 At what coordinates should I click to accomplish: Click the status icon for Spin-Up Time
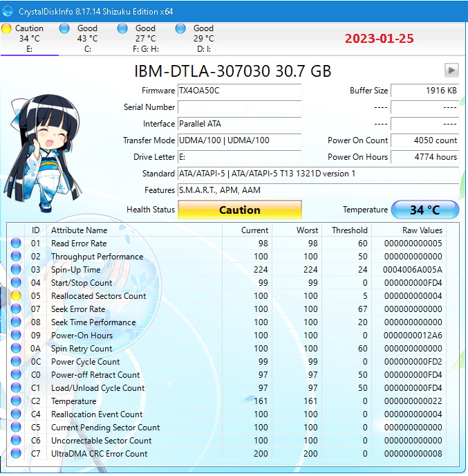coord(16,269)
